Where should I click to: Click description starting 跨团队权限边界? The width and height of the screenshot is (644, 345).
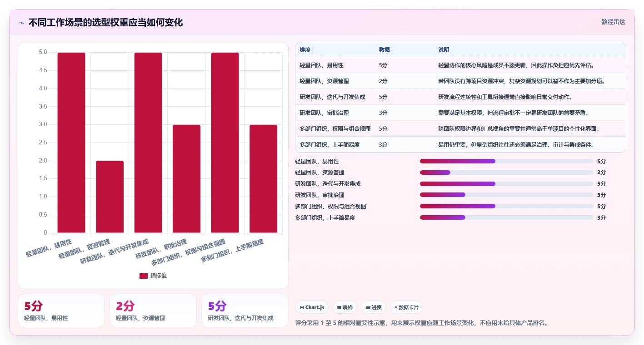click(x=519, y=129)
